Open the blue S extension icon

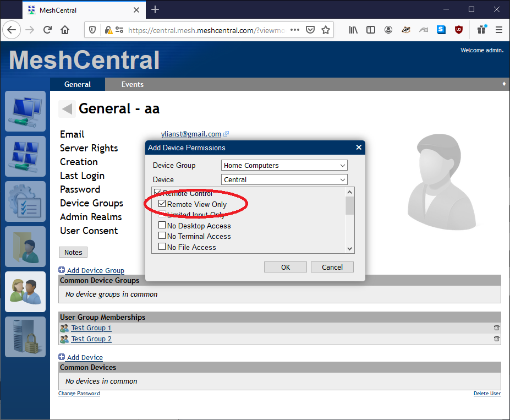pos(441,30)
